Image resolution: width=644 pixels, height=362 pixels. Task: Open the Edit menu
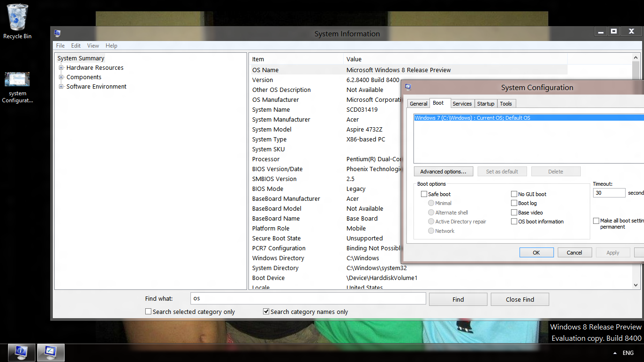click(76, 46)
